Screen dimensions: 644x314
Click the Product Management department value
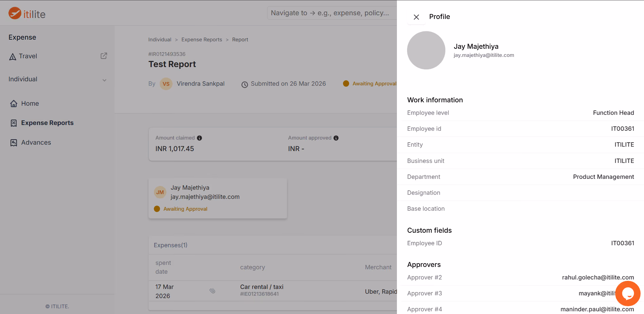[603, 177]
